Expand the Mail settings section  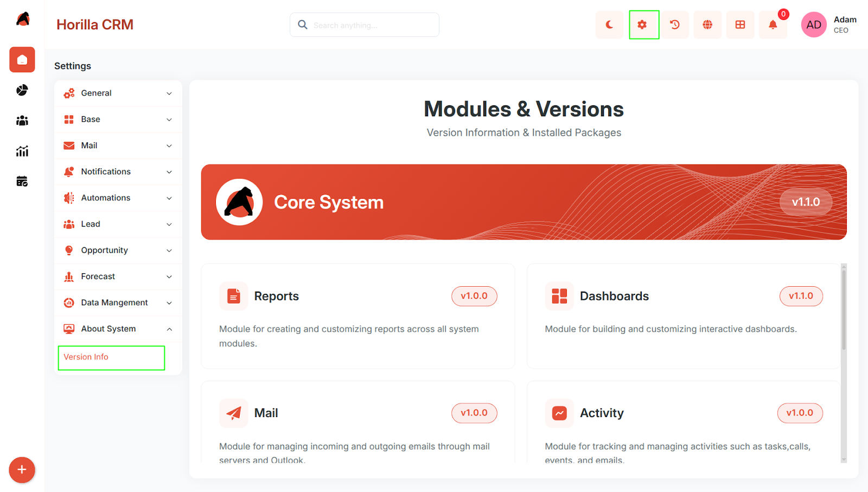click(118, 146)
